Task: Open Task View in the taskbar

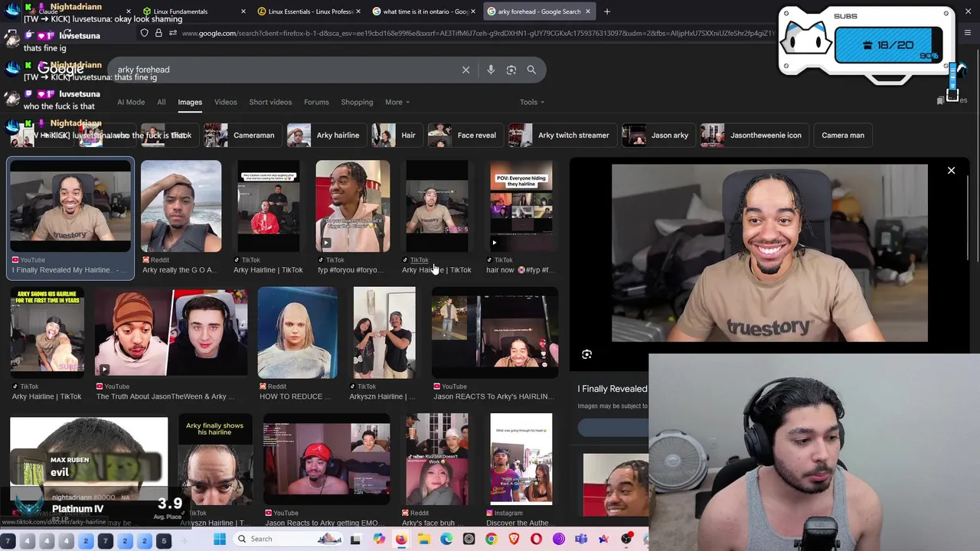Action: [357, 539]
